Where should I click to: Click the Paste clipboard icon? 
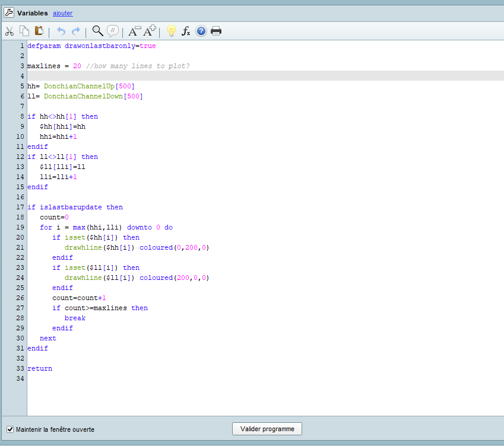pyautogui.click(x=39, y=31)
